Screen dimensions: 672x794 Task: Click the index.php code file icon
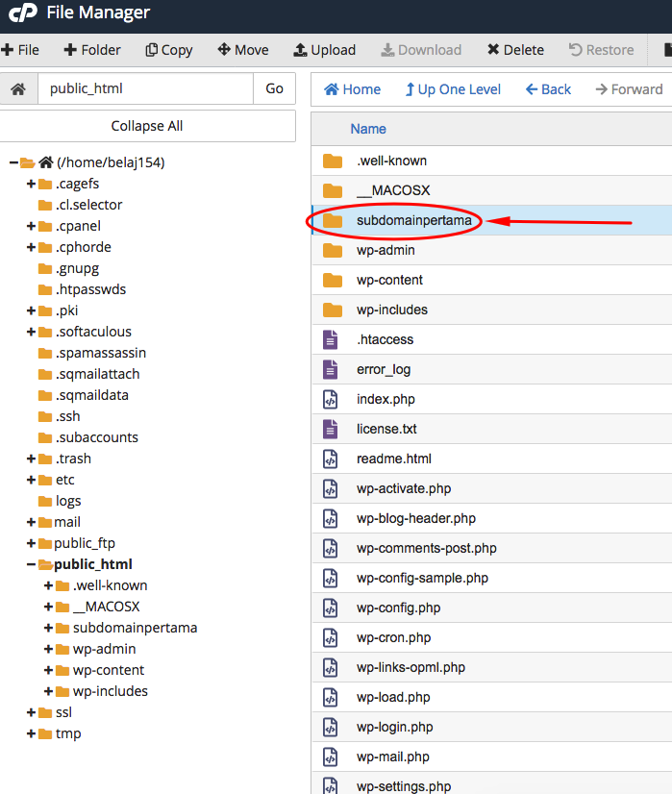coord(330,400)
